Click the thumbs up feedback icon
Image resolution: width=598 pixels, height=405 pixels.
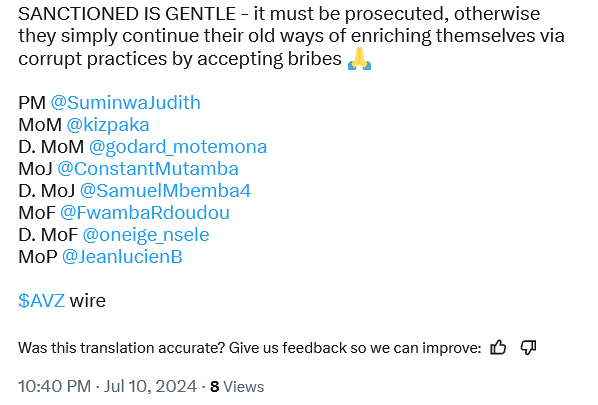[498, 347]
